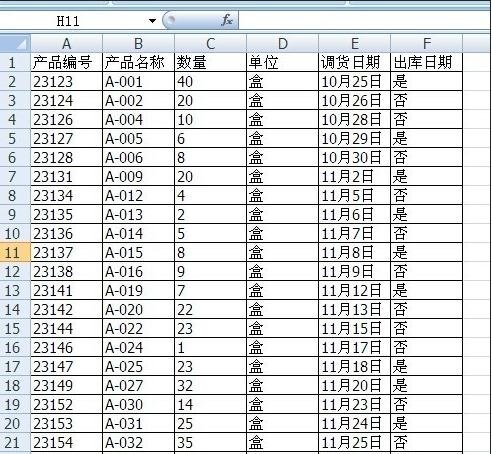Image resolution: width=492 pixels, height=454 pixels.
Task: Select column C header
Action: click(x=211, y=44)
